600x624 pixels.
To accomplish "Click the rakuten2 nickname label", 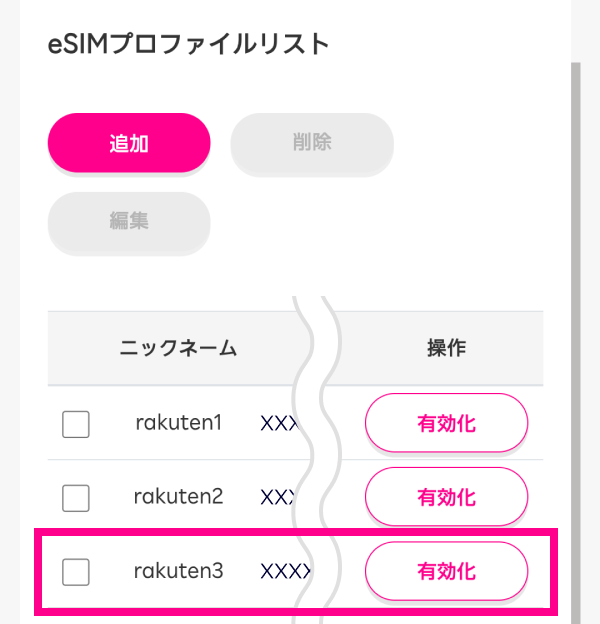I will pyautogui.click(x=178, y=497).
